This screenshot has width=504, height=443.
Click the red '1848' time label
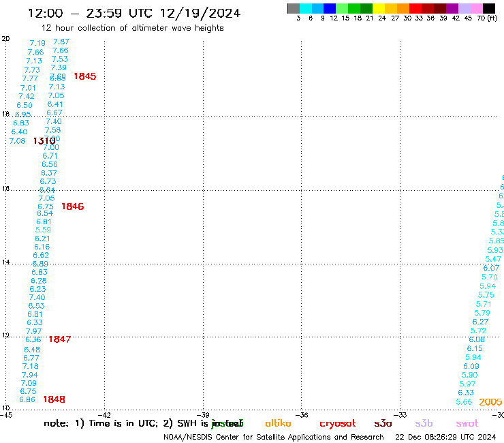tap(54, 399)
